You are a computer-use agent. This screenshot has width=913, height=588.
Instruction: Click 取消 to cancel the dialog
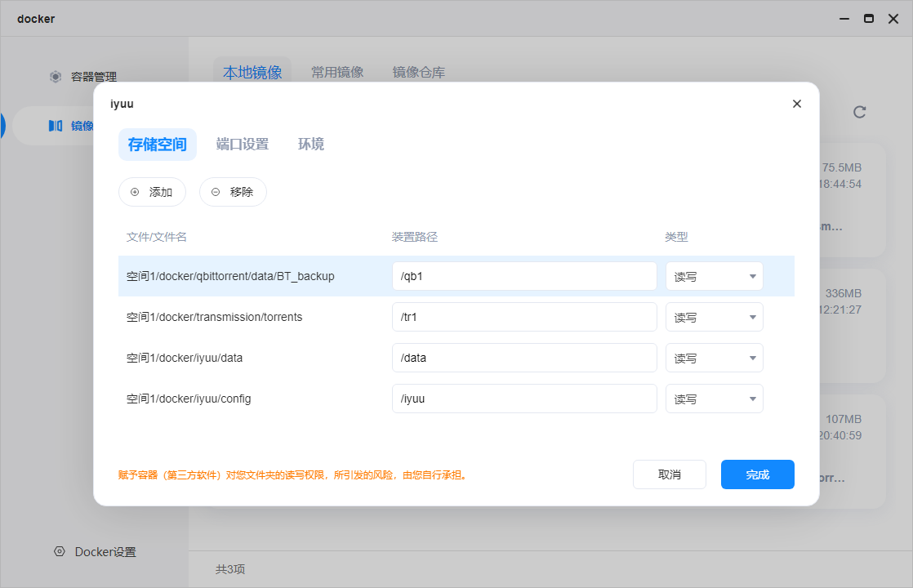pos(669,474)
